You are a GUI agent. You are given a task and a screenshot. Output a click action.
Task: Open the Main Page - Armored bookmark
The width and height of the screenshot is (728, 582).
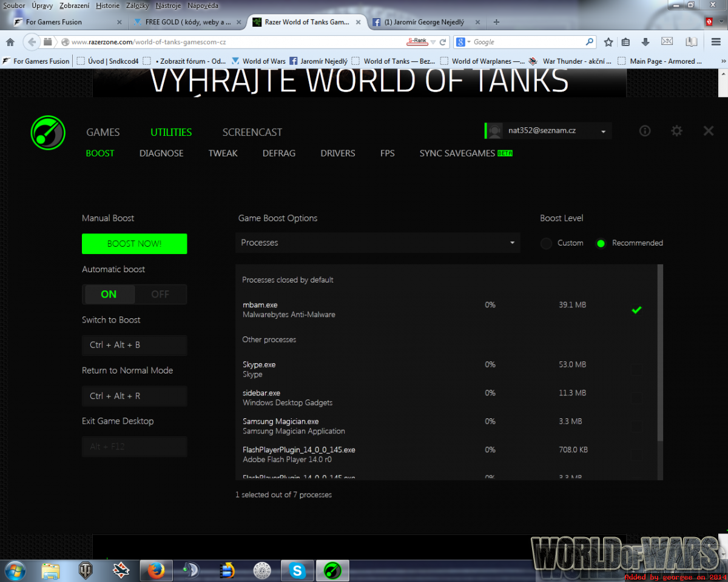tap(660, 61)
